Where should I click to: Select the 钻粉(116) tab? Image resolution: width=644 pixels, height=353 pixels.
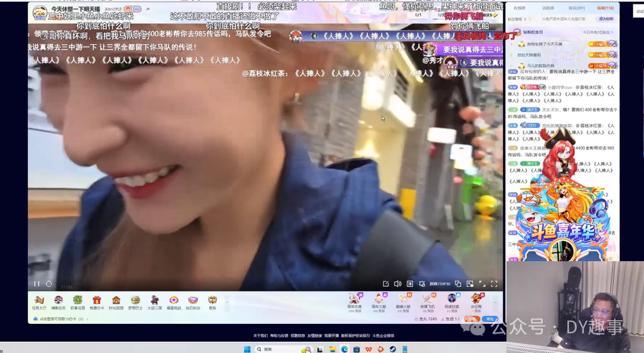pyautogui.click(x=605, y=8)
